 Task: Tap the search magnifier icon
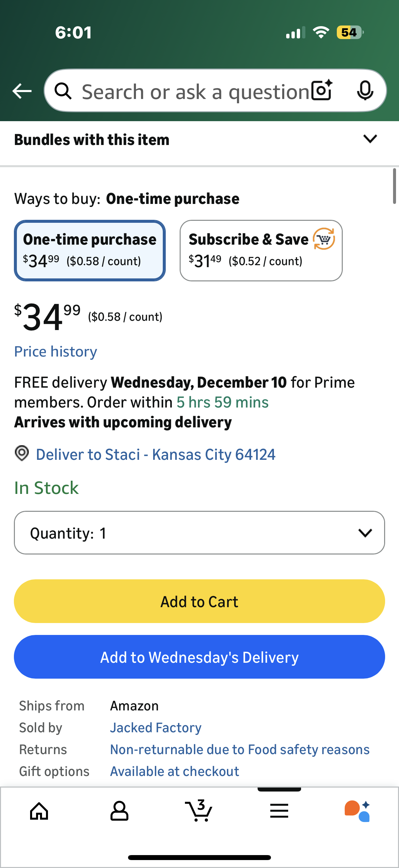coord(63,91)
